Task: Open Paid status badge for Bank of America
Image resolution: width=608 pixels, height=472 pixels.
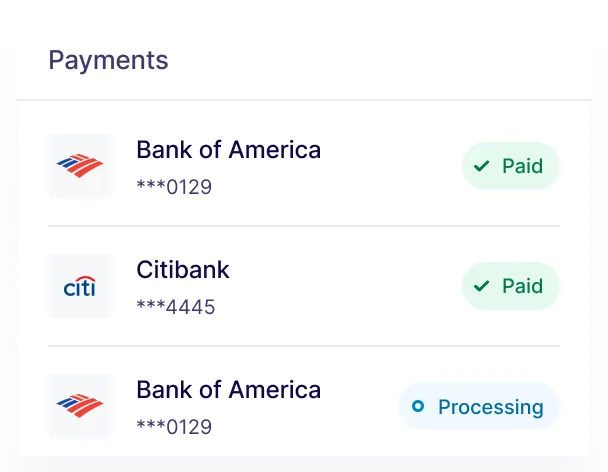Action: coord(510,166)
